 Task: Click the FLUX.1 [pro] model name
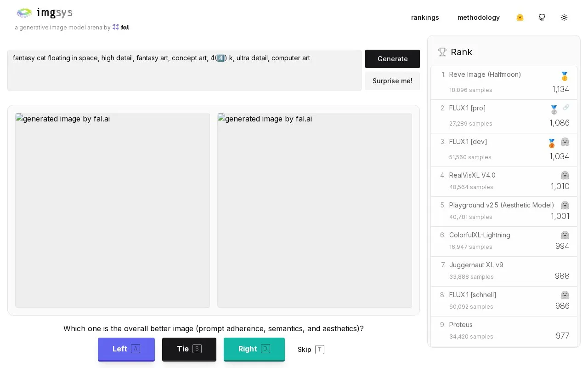pos(467,108)
